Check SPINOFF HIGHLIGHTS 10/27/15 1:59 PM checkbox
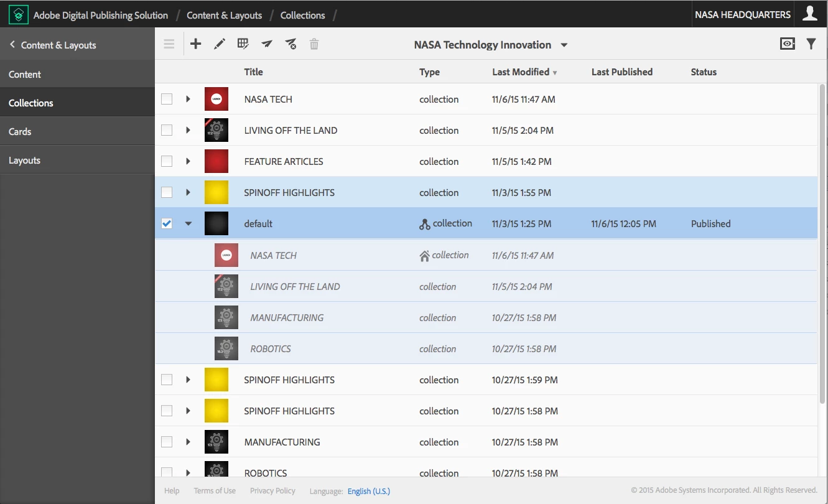The height and width of the screenshot is (504, 828). pos(167,380)
